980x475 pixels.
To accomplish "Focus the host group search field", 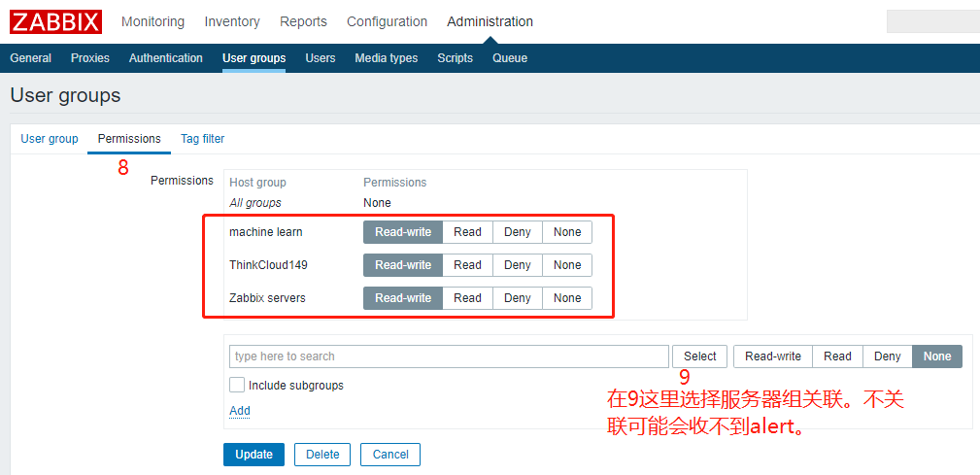I will (x=449, y=356).
